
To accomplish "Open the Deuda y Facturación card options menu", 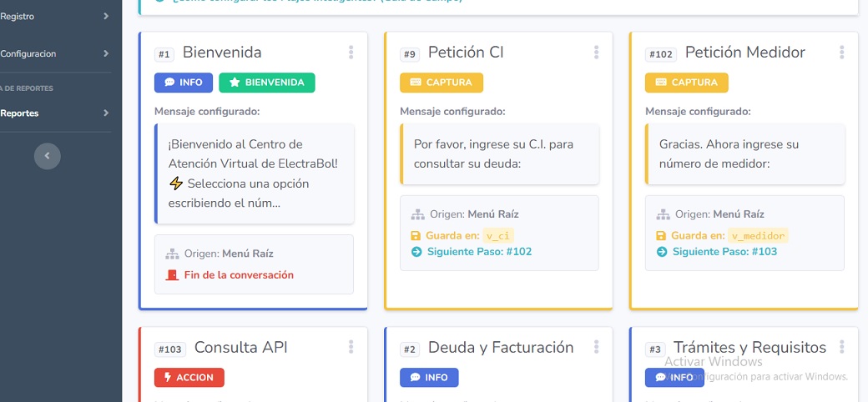I will pos(596,347).
